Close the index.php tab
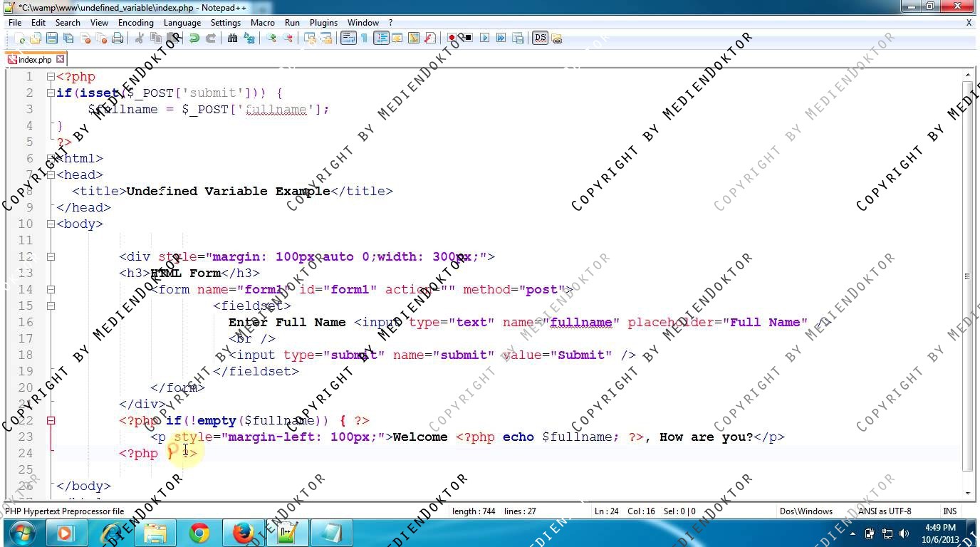 coord(61,59)
